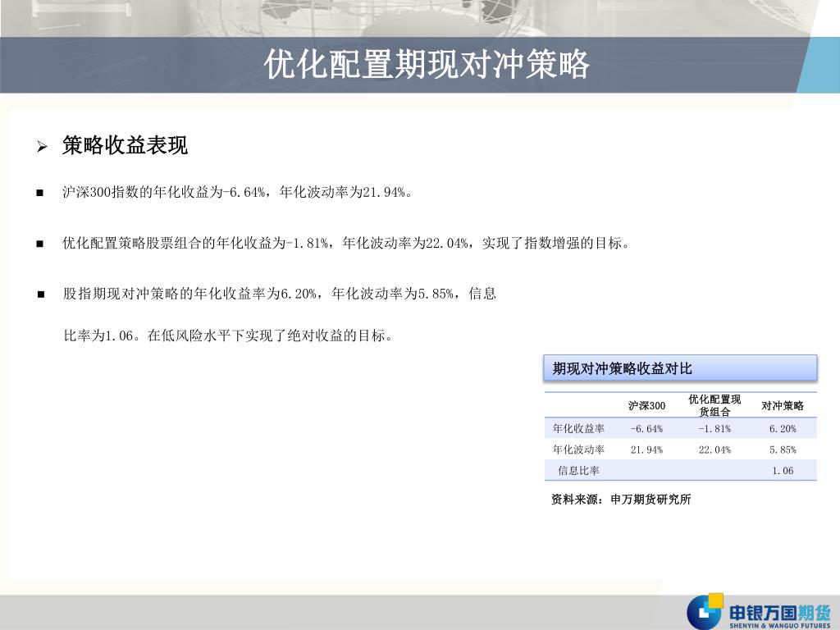Click the bullet line starting 优化配置策略股票组合
840x630 pixels.
[346, 243]
